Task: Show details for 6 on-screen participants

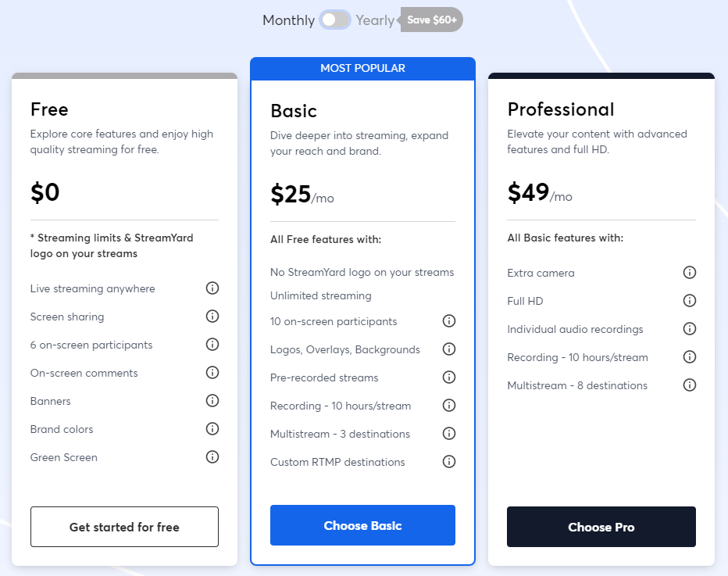Action: [212, 344]
